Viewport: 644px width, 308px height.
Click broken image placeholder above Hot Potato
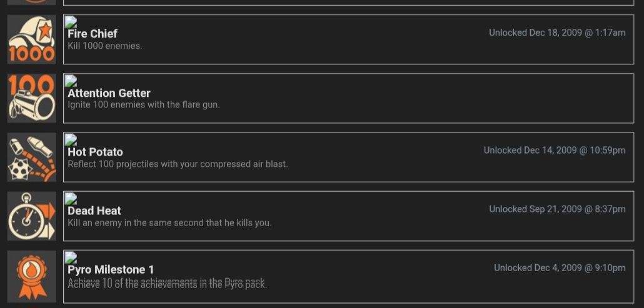(71, 139)
